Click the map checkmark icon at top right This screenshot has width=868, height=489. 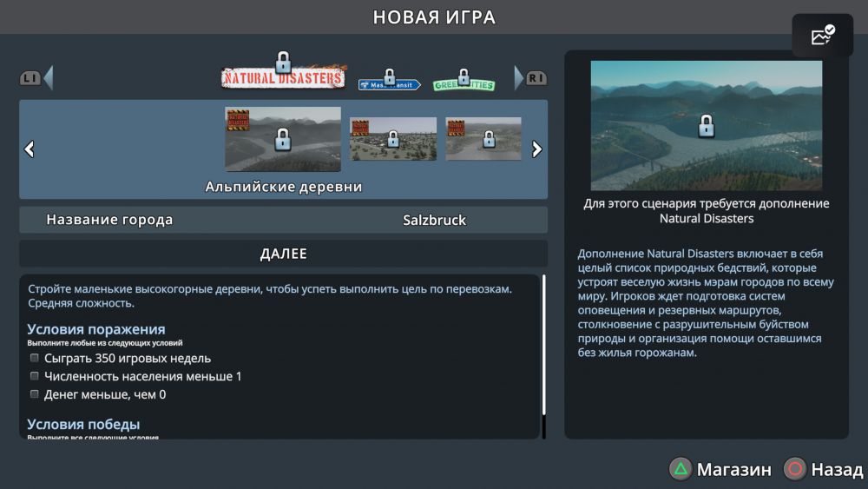tap(823, 35)
